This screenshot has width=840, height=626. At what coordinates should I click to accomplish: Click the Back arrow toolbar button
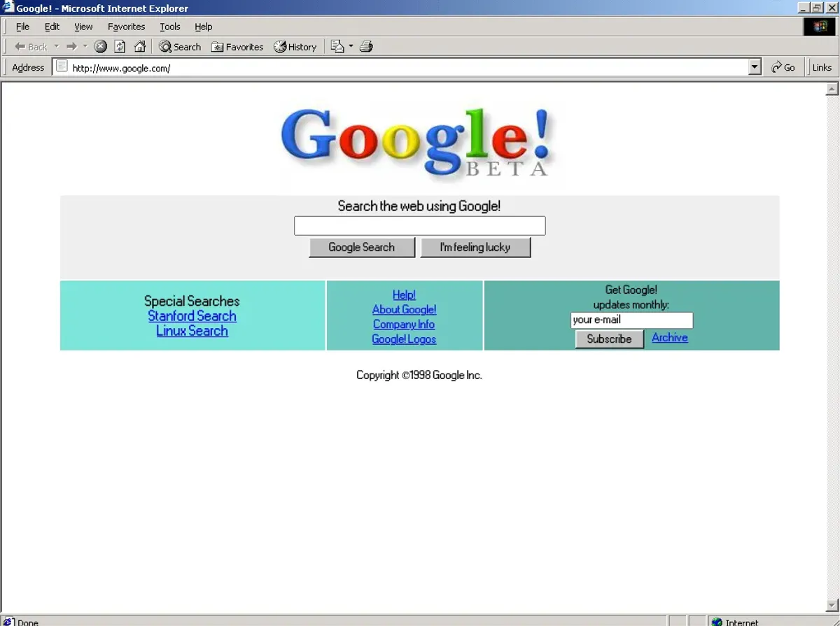coord(31,47)
